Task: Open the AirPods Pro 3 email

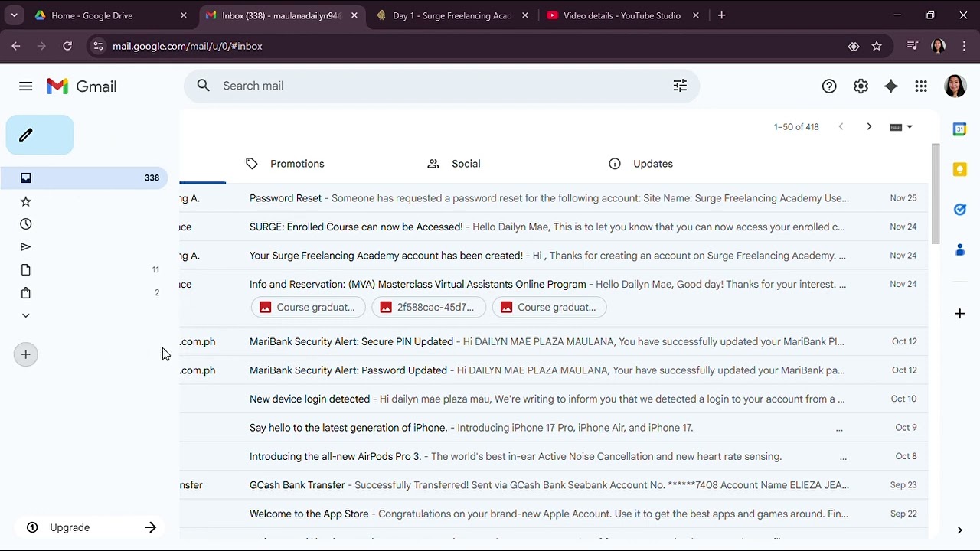Action: [554, 456]
